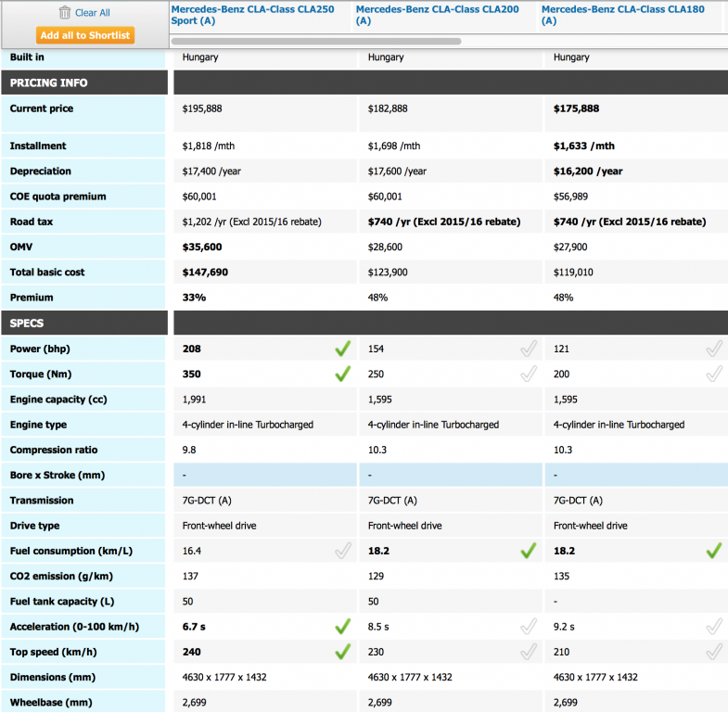This screenshot has height=712, width=728.
Task: Click the $1,633 /mth installment value
Action: tap(584, 146)
